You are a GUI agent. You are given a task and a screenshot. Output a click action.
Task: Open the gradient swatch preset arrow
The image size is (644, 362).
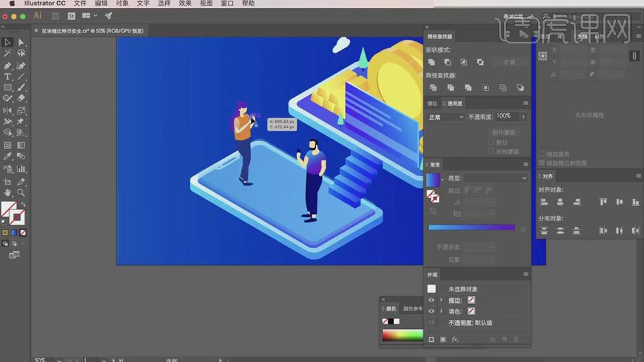(443, 180)
